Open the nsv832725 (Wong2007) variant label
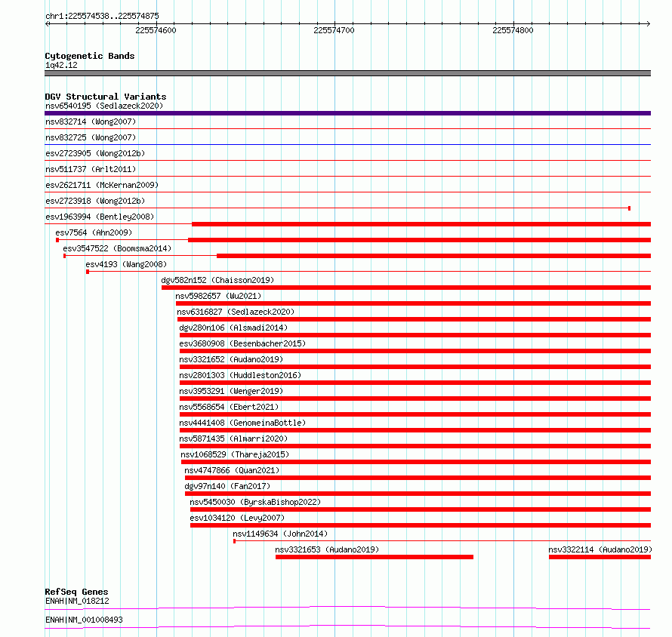 click(91, 137)
